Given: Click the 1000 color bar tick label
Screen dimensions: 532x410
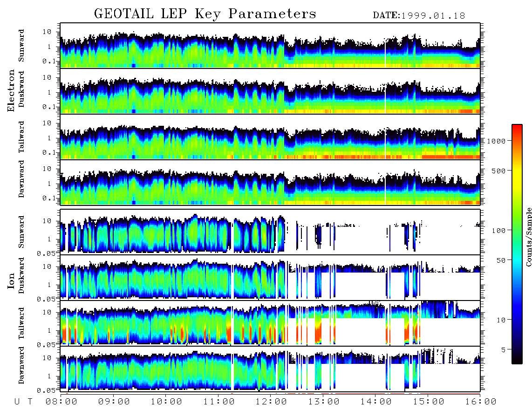Looking at the screenshot, I should pos(497,141).
